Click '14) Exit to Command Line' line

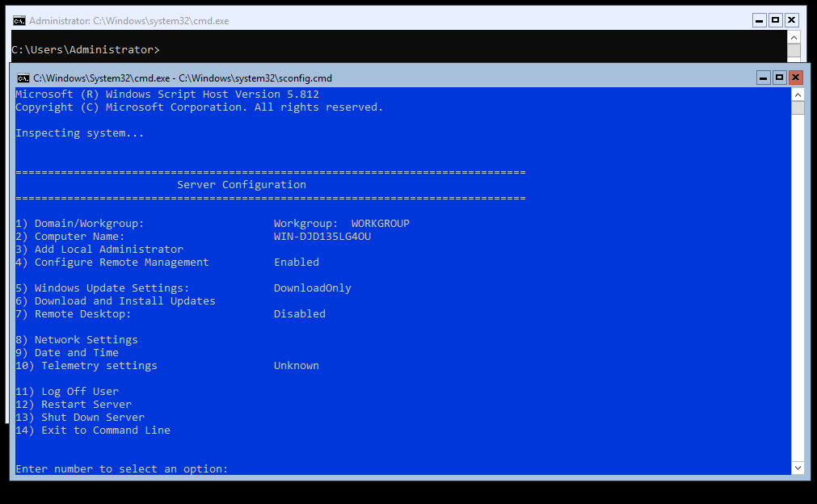(93, 430)
